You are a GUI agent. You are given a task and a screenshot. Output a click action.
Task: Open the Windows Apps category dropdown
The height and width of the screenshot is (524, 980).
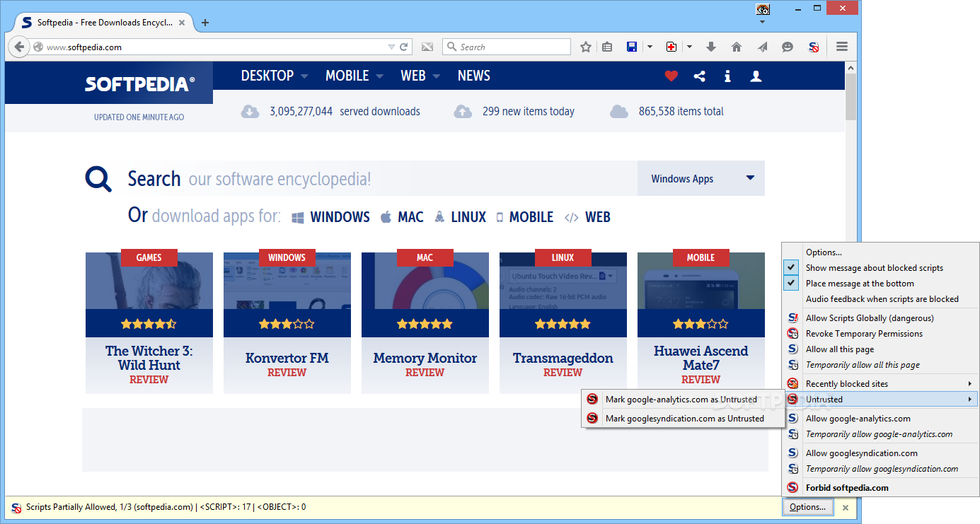pos(701,179)
